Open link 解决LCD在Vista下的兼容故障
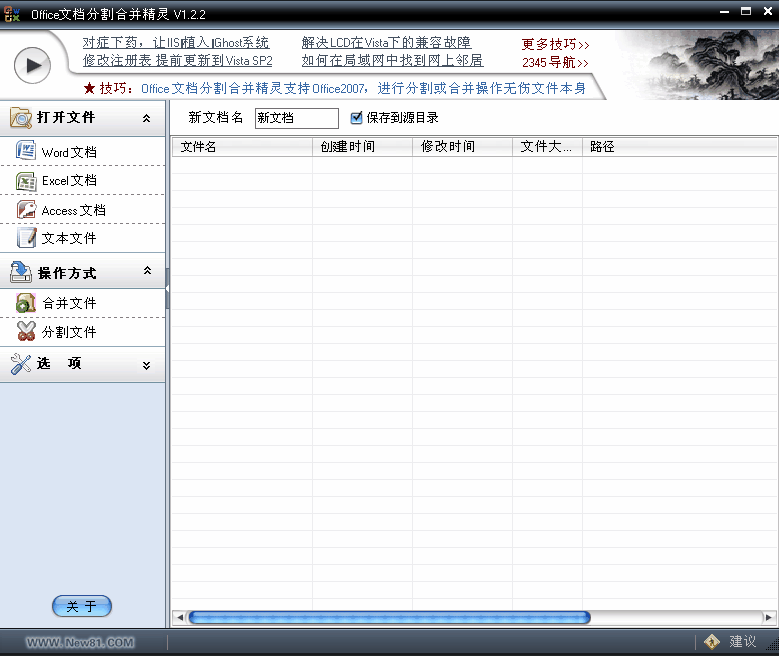779x656 pixels. pos(386,43)
